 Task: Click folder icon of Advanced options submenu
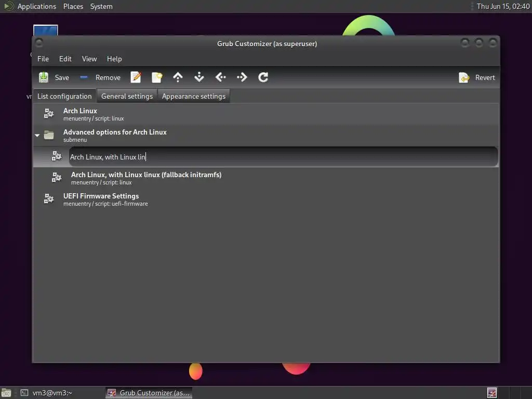click(x=49, y=135)
